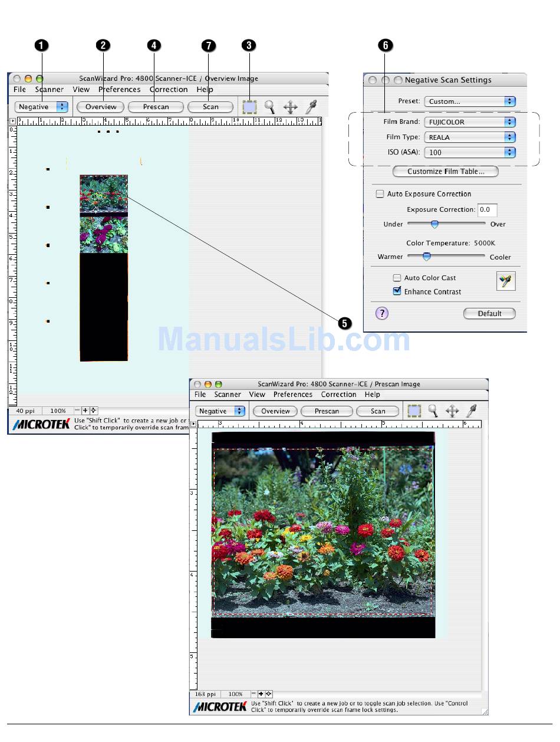
Task: Select the Zoom magnifier tool in Overview window
Action: coord(269,107)
